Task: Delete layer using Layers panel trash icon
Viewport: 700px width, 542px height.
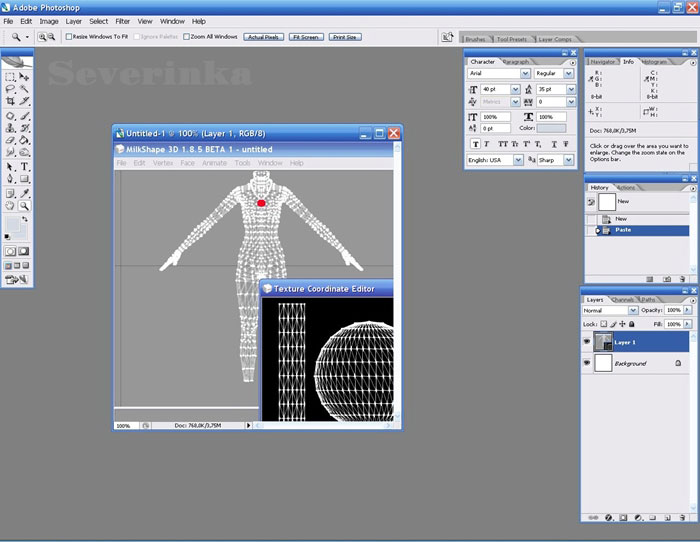Action: (x=682, y=517)
